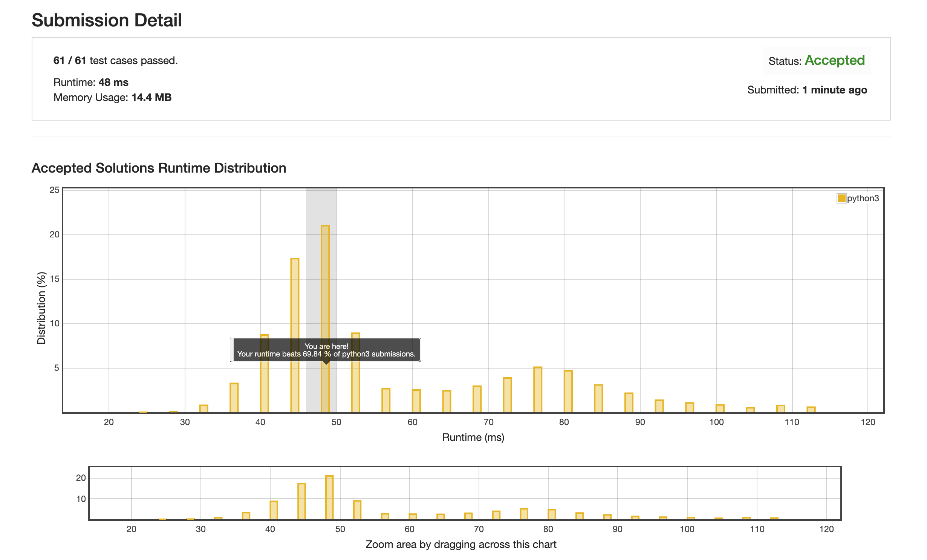Click the 80 ms bar in main chart
The width and height of the screenshot is (927, 560).
(x=568, y=392)
